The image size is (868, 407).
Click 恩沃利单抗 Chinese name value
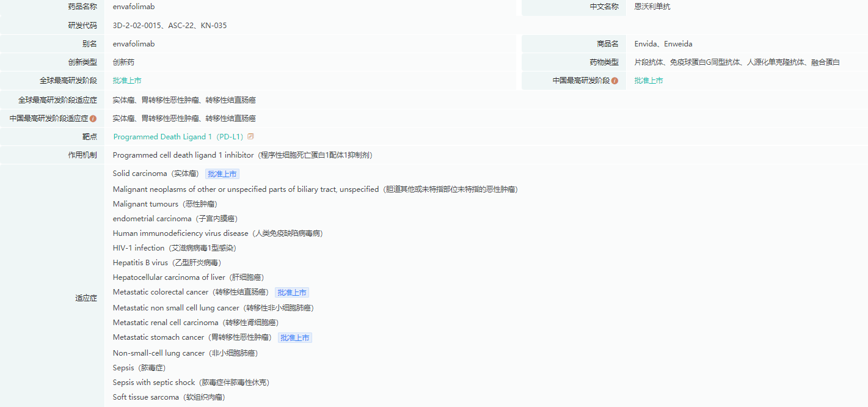(652, 7)
